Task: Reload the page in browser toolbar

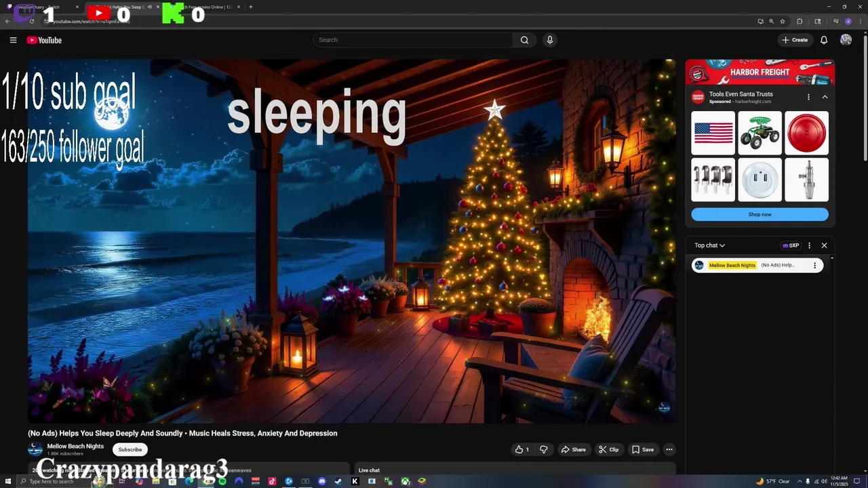Action: pyautogui.click(x=32, y=21)
